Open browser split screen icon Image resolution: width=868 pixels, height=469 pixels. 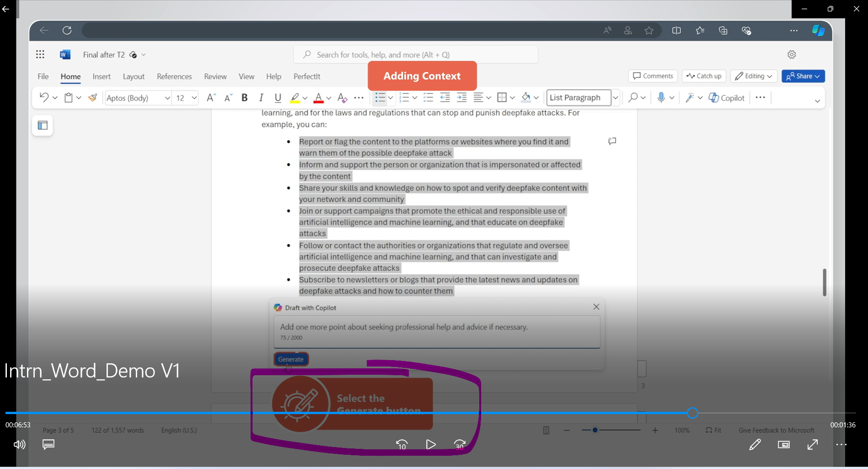tap(676, 30)
